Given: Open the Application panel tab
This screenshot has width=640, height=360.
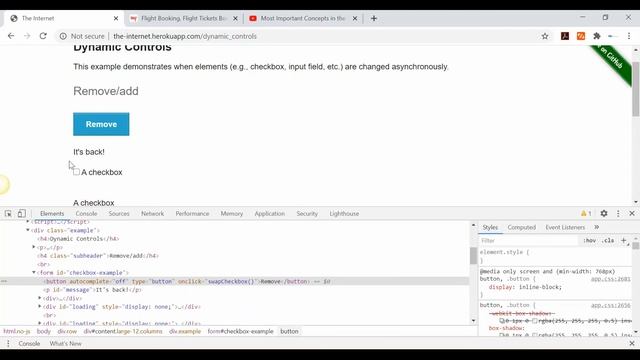Looking at the screenshot, I should (x=269, y=213).
